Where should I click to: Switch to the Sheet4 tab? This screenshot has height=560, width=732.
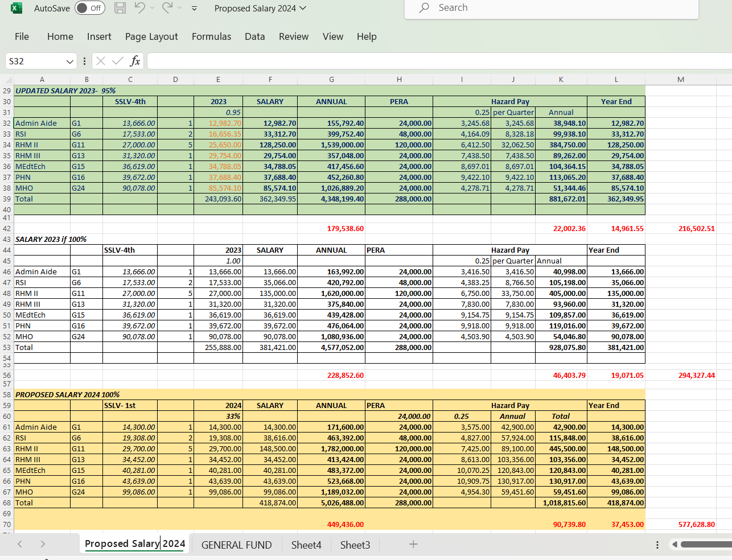(x=306, y=545)
